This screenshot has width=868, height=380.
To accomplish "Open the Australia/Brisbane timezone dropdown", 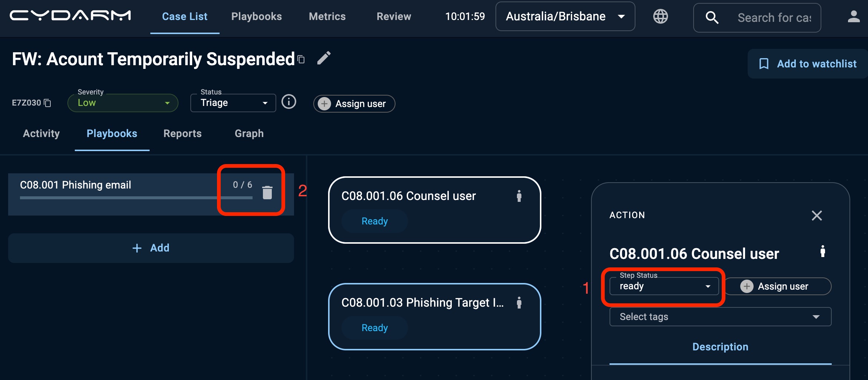I will point(565,17).
